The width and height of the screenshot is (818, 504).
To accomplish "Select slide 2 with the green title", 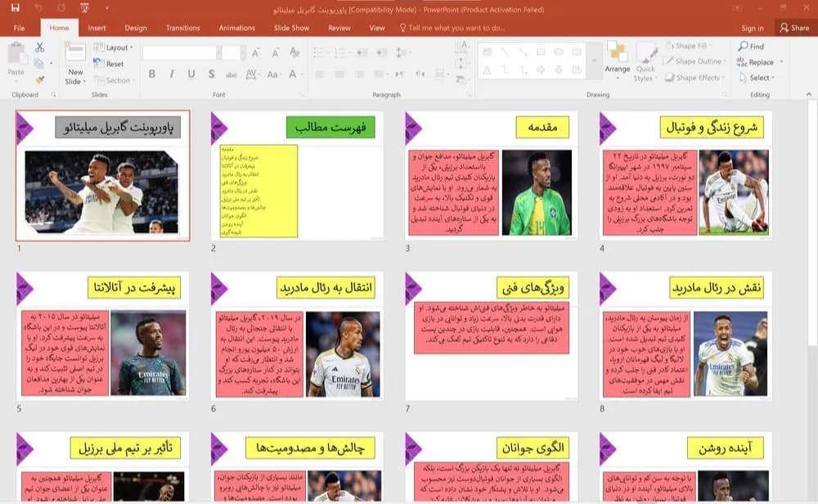I will [x=297, y=175].
